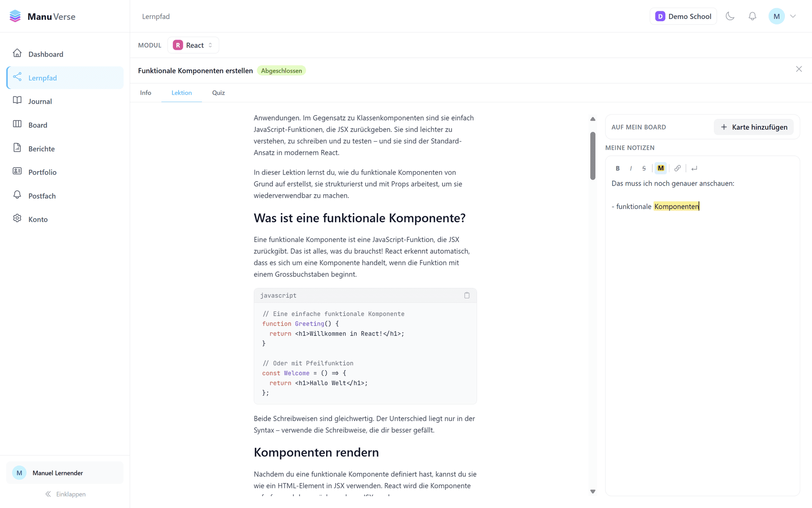Expand the user avatar menu chevron
The width and height of the screenshot is (812, 508).
coord(793,16)
